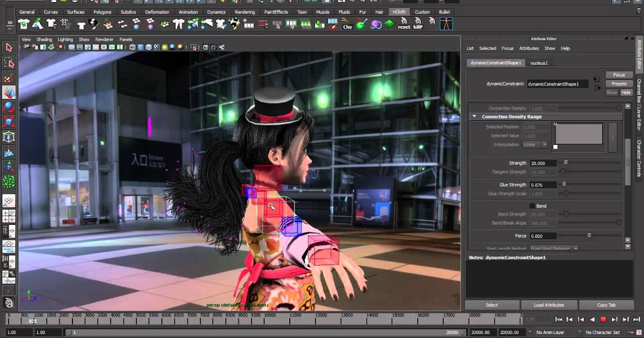Viewport: 644px width, 338px height.
Task: Click the Copy Tab button
Action: tap(606, 305)
